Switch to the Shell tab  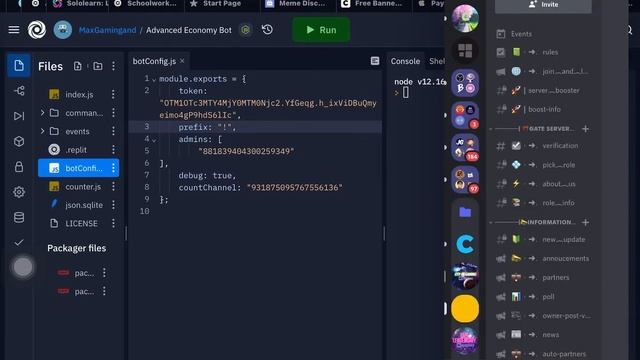coord(437,61)
